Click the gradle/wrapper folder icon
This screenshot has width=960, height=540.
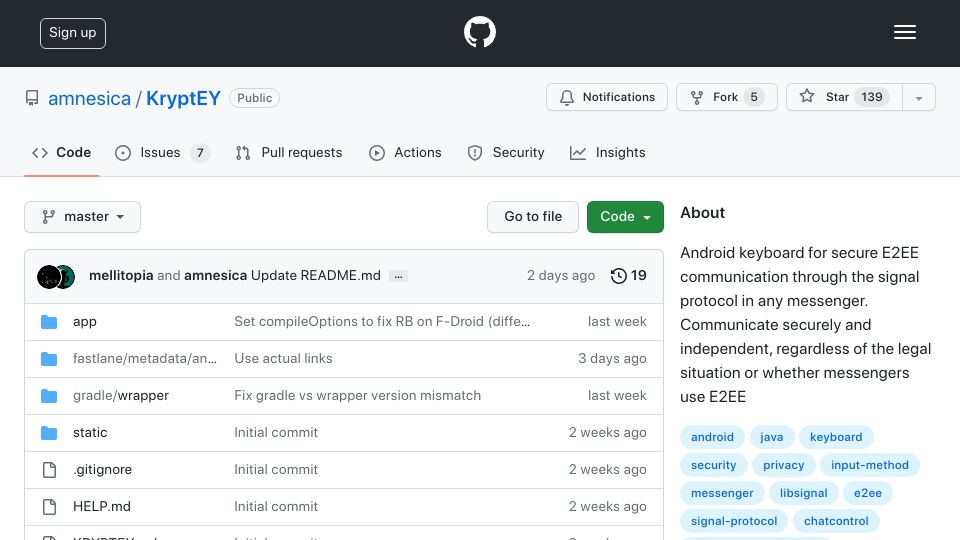click(49, 396)
